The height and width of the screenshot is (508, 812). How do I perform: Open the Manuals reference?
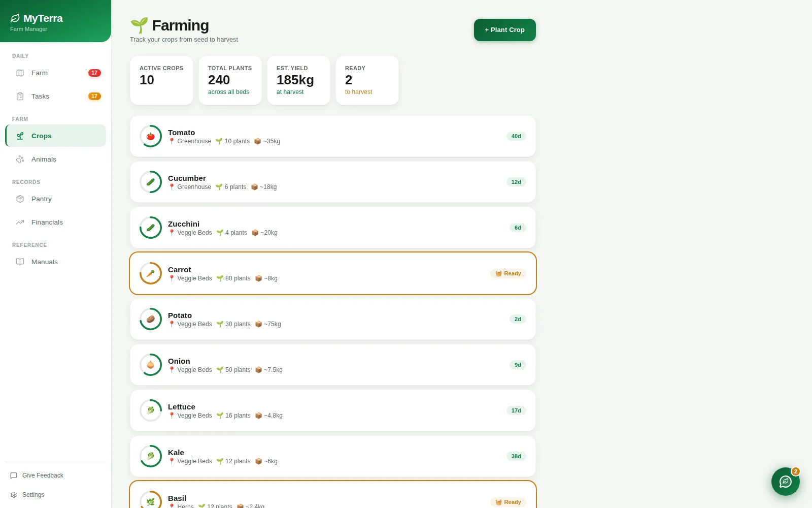tap(56, 262)
